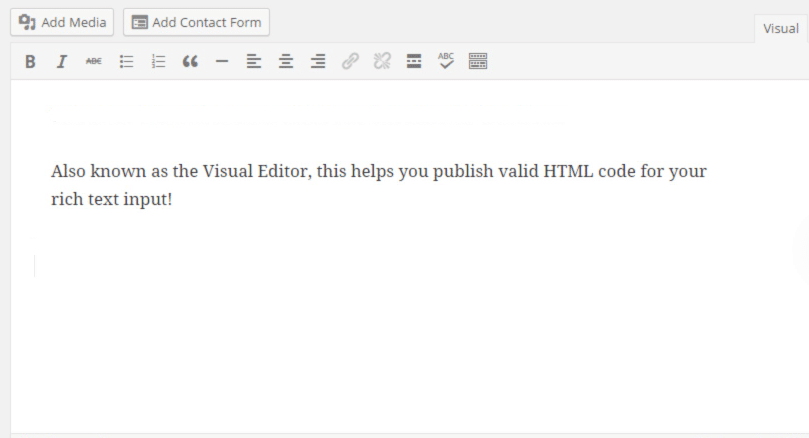Apply italic formatting
Image resolution: width=809 pixels, height=438 pixels.
pos(61,62)
